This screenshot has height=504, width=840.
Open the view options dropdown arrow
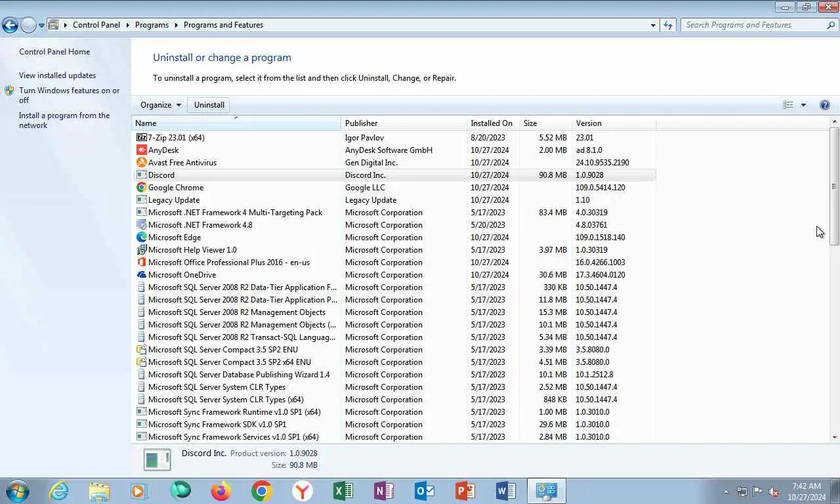click(x=803, y=105)
